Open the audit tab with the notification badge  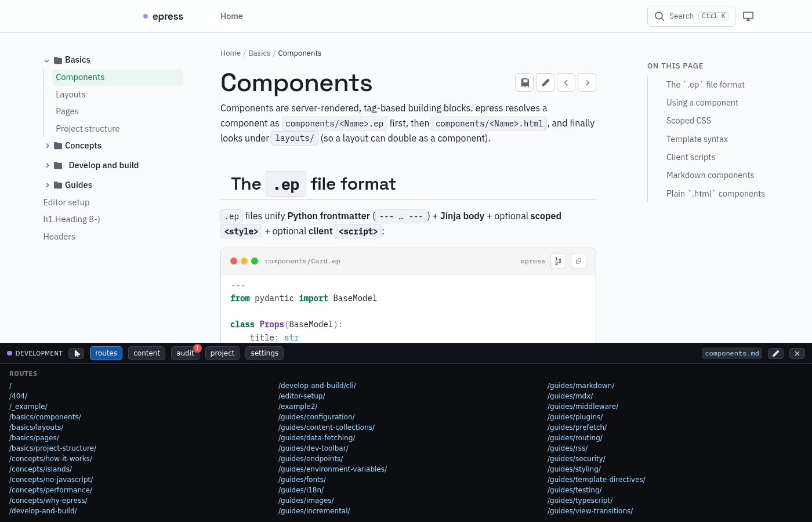click(186, 353)
